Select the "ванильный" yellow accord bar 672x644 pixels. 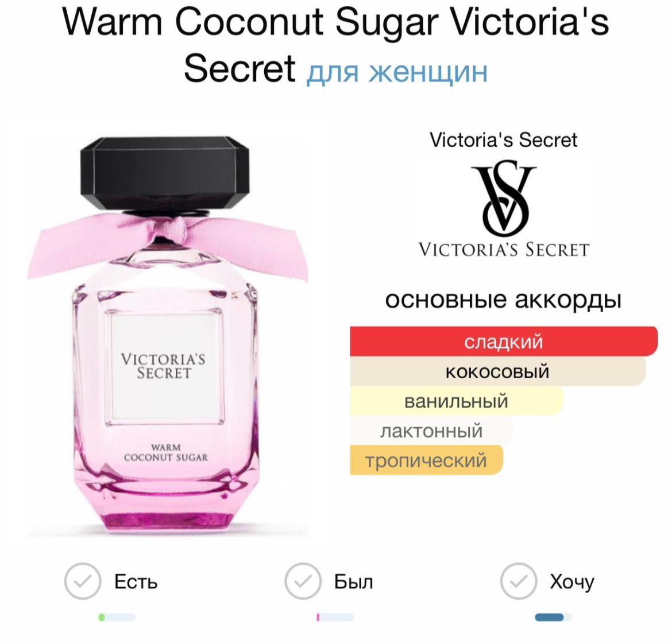456,401
